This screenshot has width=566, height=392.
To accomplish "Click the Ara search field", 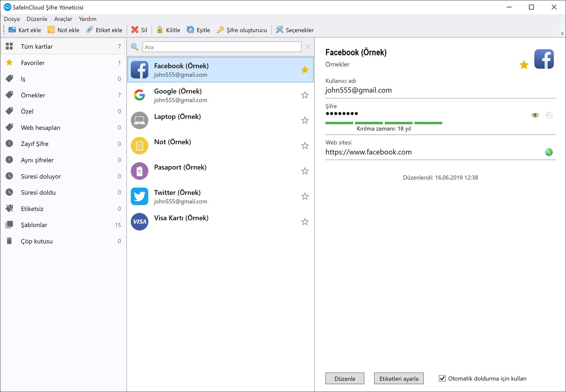I will click(222, 47).
